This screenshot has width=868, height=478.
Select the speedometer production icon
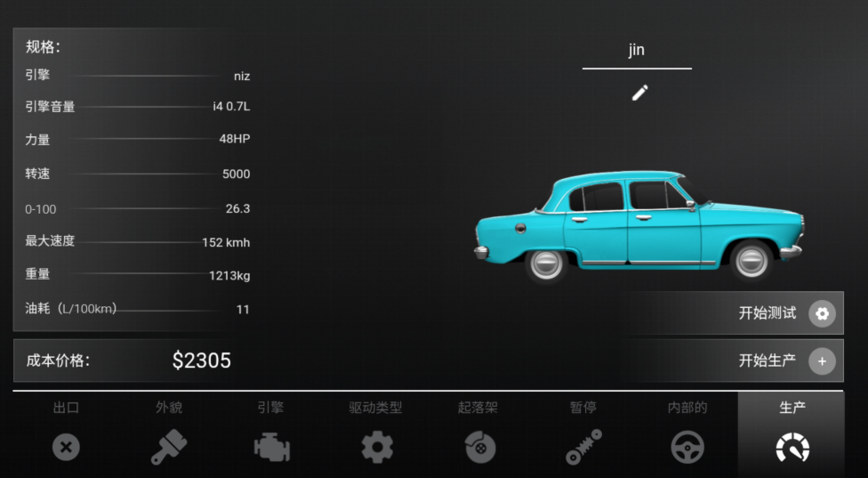tap(792, 448)
